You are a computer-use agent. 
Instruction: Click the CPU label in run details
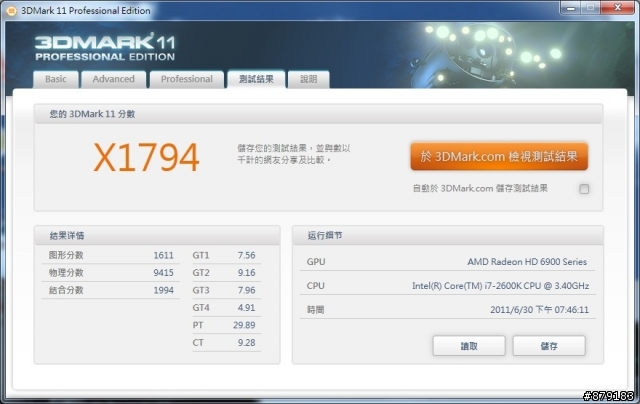point(316,286)
